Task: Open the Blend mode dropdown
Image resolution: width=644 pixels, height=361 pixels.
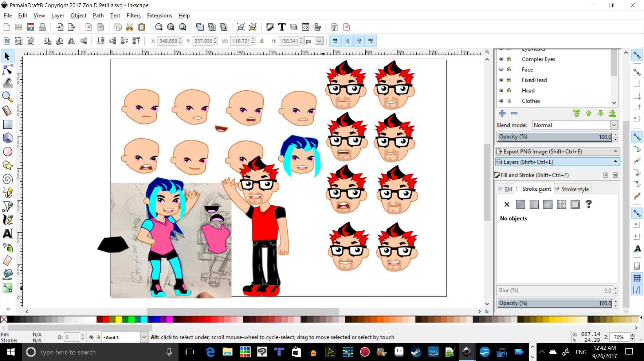Action: click(575, 125)
